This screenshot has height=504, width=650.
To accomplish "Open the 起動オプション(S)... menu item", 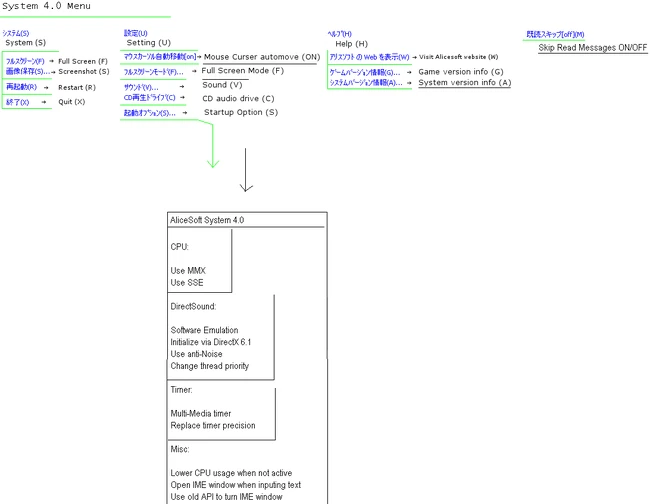I will [x=149, y=113].
